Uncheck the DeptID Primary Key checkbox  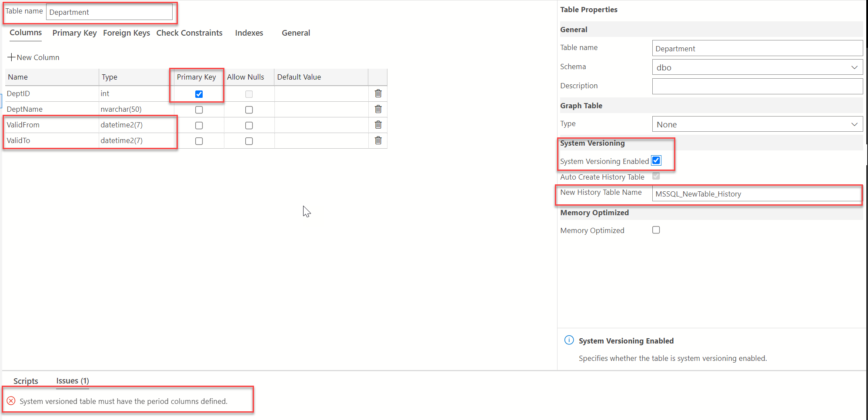tap(199, 94)
